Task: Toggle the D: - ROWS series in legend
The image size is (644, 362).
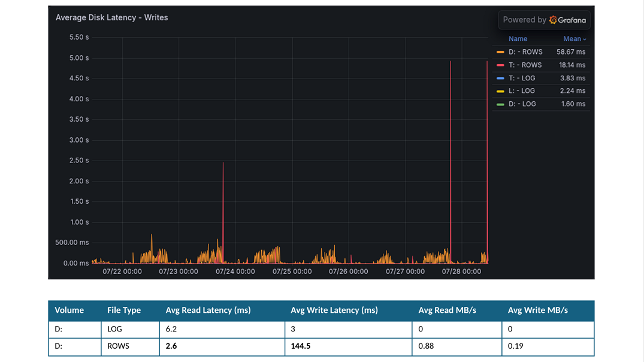Action: (x=525, y=52)
